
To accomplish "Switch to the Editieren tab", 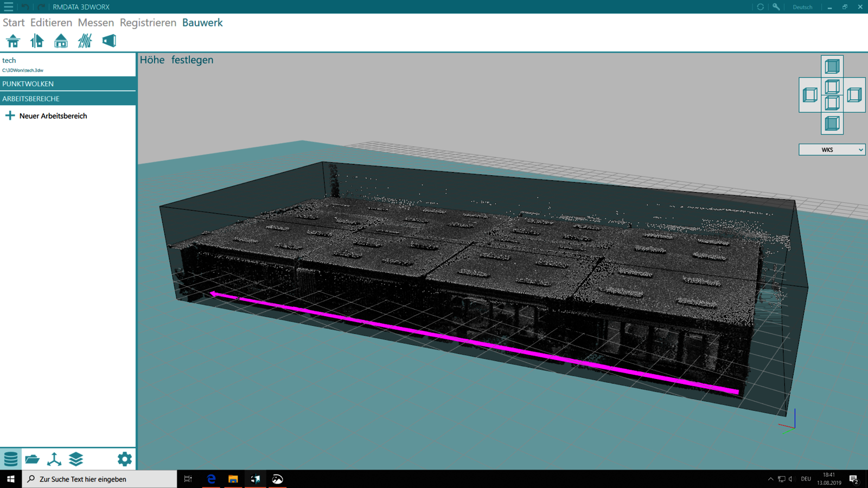I will (51, 23).
